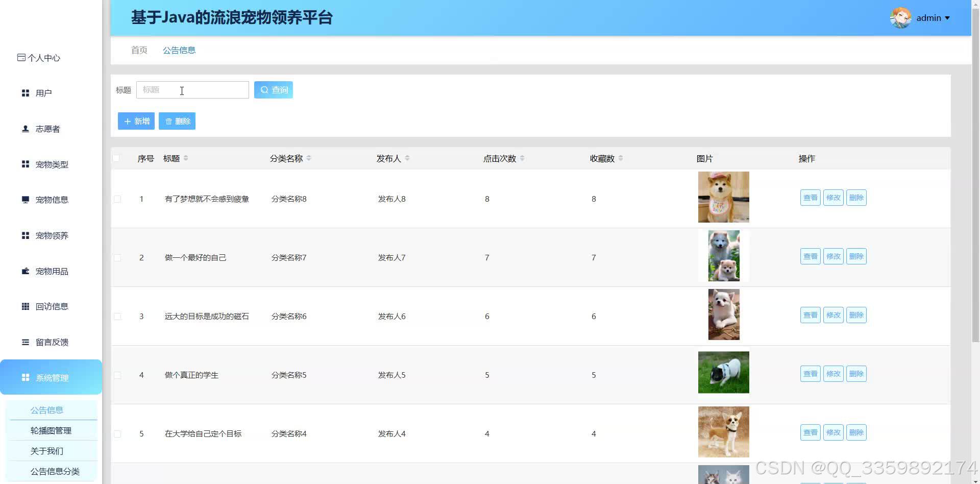The width and height of the screenshot is (980, 484).
Task: Click the 宠物用品 icon in sidebar
Action: pos(25,271)
